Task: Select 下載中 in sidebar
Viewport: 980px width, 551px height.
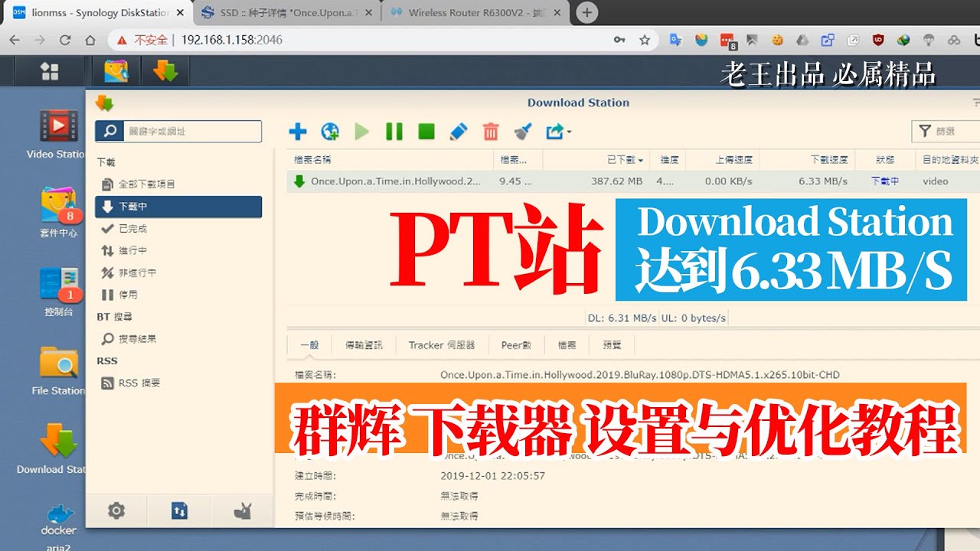Action: (x=178, y=207)
